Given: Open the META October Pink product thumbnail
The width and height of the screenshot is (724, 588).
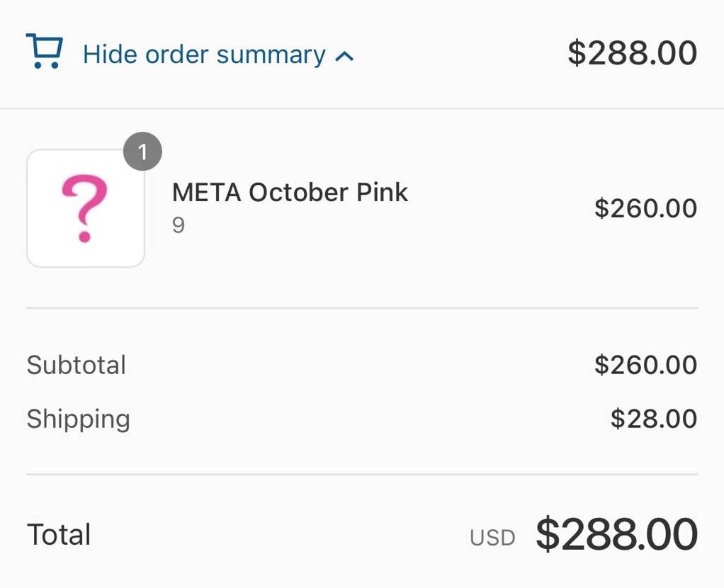Looking at the screenshot, I should (x=86, y=208).
